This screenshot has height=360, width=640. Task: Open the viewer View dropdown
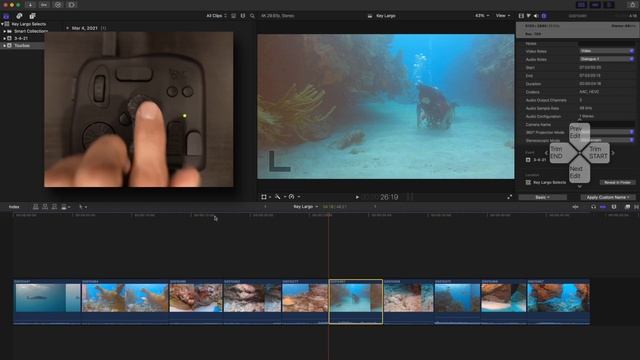503,16
